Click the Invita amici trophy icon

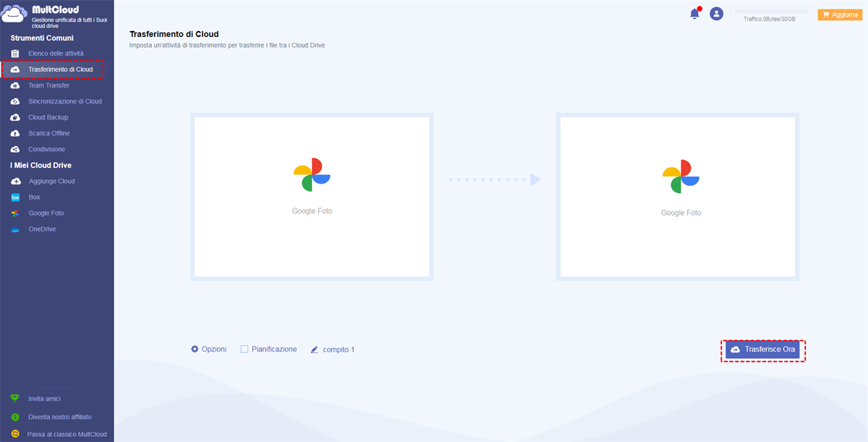14,399
